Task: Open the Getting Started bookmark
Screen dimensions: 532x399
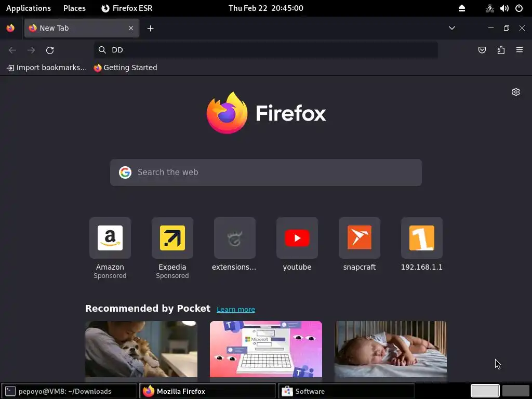Action: click(126, 68)
